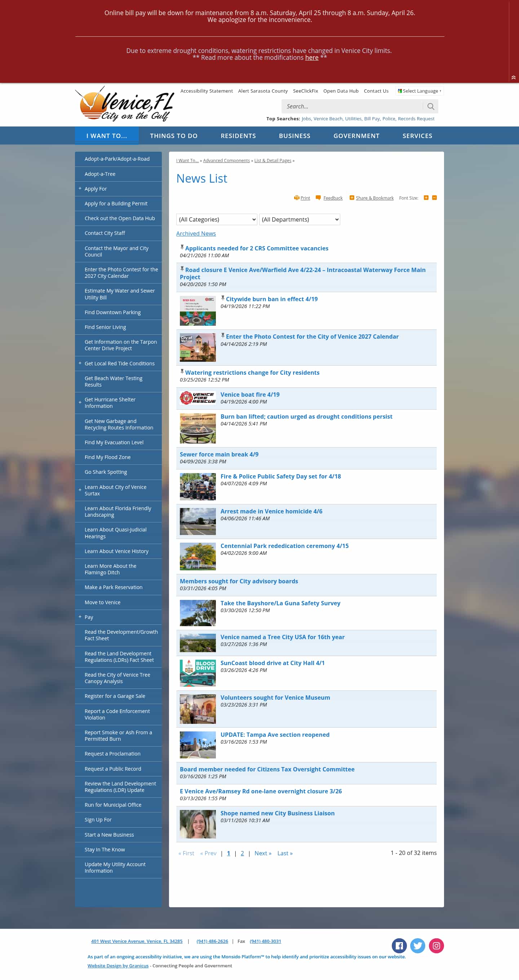Click Advanced Components breadcrumb

pos(226,161)
